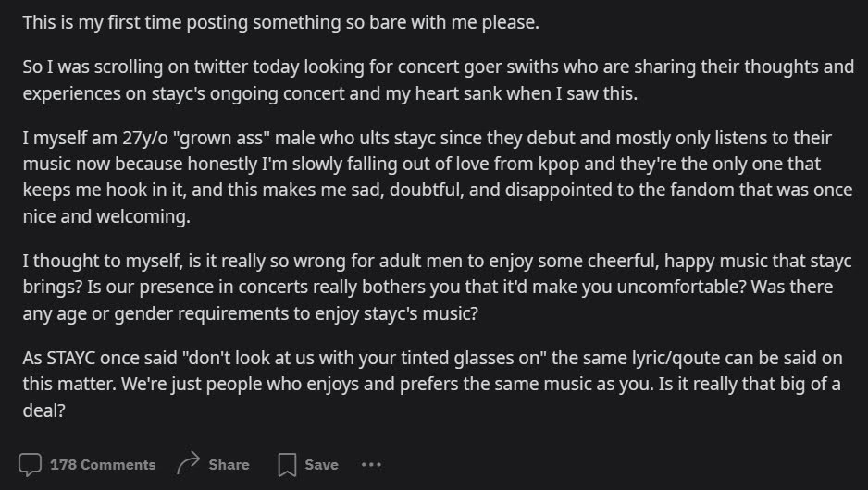Click the line starting 'this matter. We're just people'
This screenshot has width=868, height=490.
(431, 384)
